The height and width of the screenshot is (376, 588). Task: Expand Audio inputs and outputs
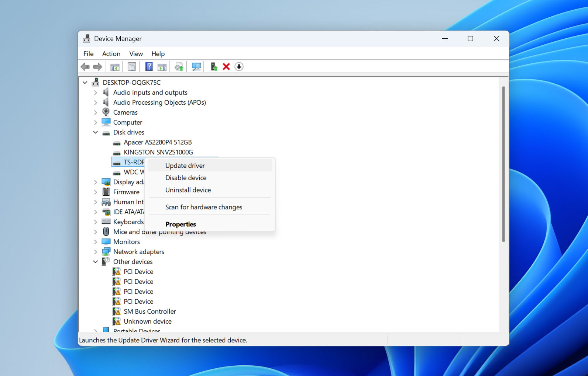click(96, 92)
